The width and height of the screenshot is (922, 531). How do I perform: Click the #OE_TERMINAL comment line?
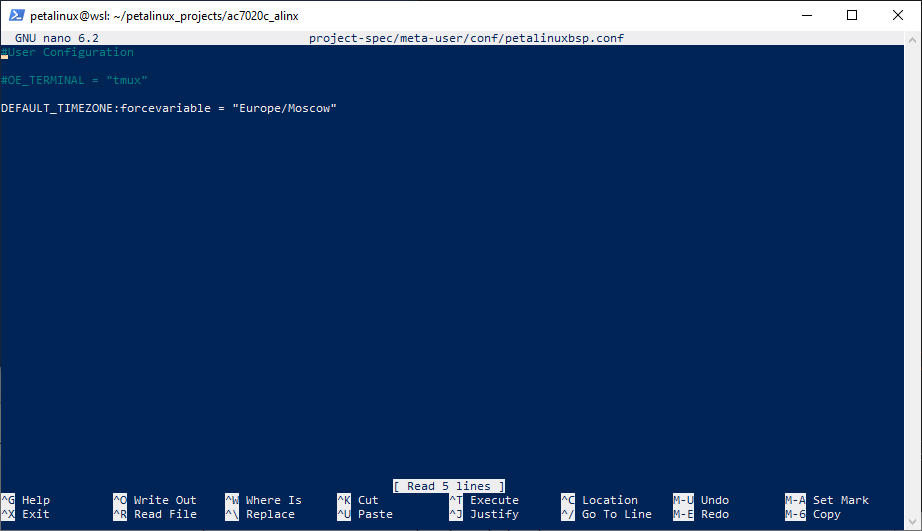click(74, 80)
